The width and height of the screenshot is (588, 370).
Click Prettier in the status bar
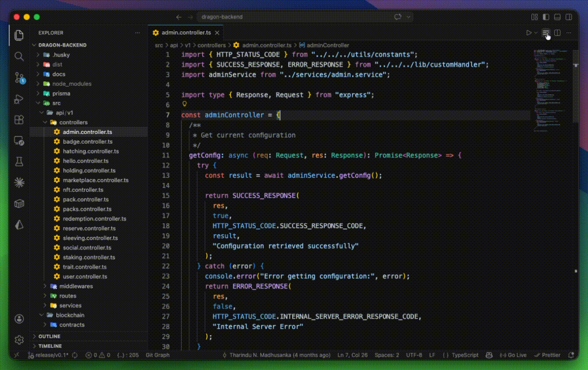pos(547,355)
